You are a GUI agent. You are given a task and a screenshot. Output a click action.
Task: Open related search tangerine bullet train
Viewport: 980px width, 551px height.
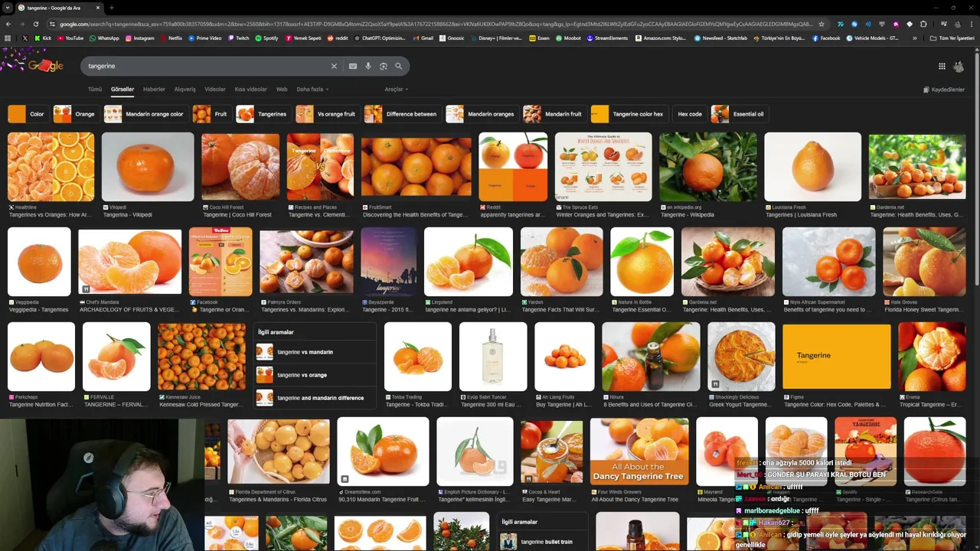[x=544, y=542]
